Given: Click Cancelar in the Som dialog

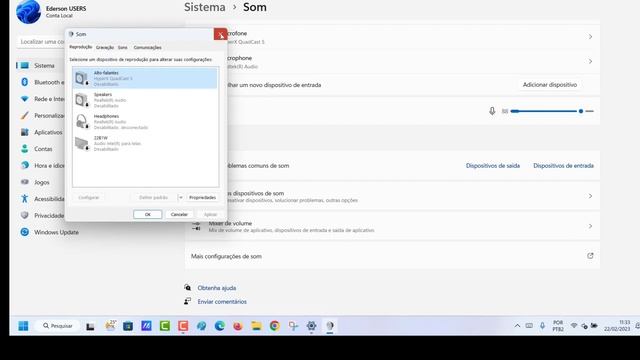Looking at the screenshot, I should pyautogui.click(x=179, y=214).
